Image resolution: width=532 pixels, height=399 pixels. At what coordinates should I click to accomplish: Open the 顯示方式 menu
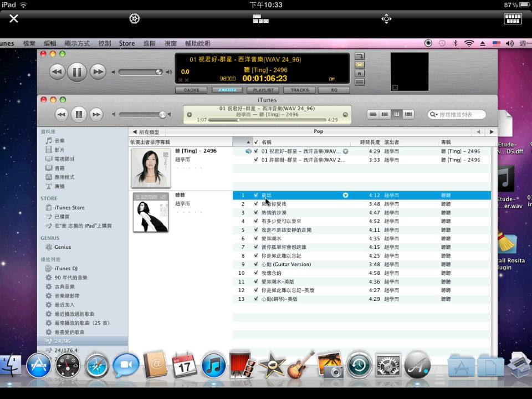(77, 43)
